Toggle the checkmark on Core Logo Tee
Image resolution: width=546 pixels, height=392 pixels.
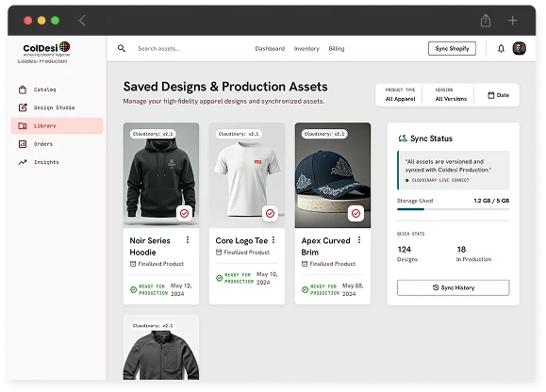[270, 213]
